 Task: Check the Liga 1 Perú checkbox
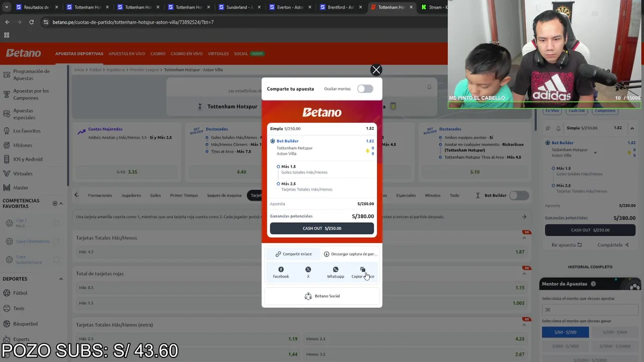coord(56,223)
